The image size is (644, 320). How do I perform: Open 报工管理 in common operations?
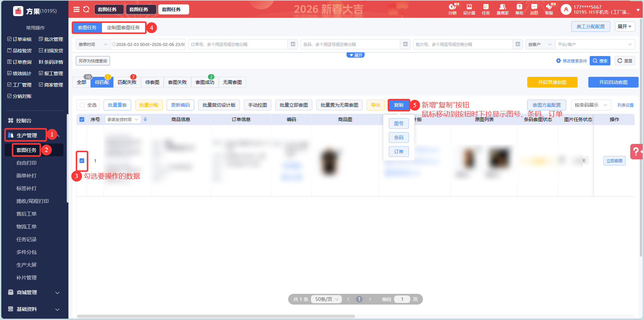click(x=51, y=73)
